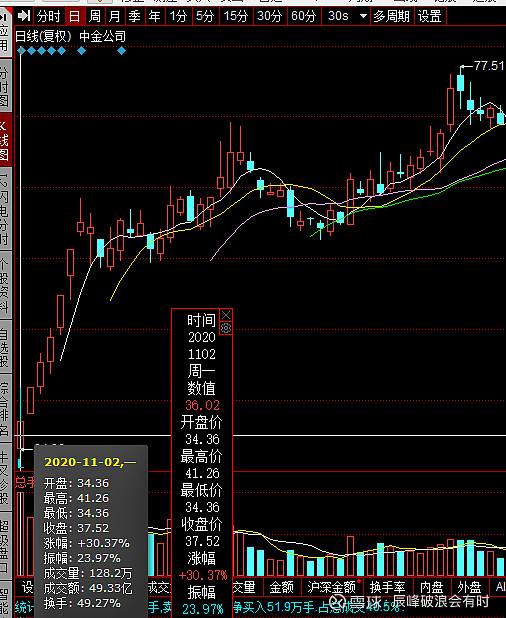This screenshot has height=618, width=506.
Task: Open 自选股 list from sidebar
Action: [x=4, y=347]
